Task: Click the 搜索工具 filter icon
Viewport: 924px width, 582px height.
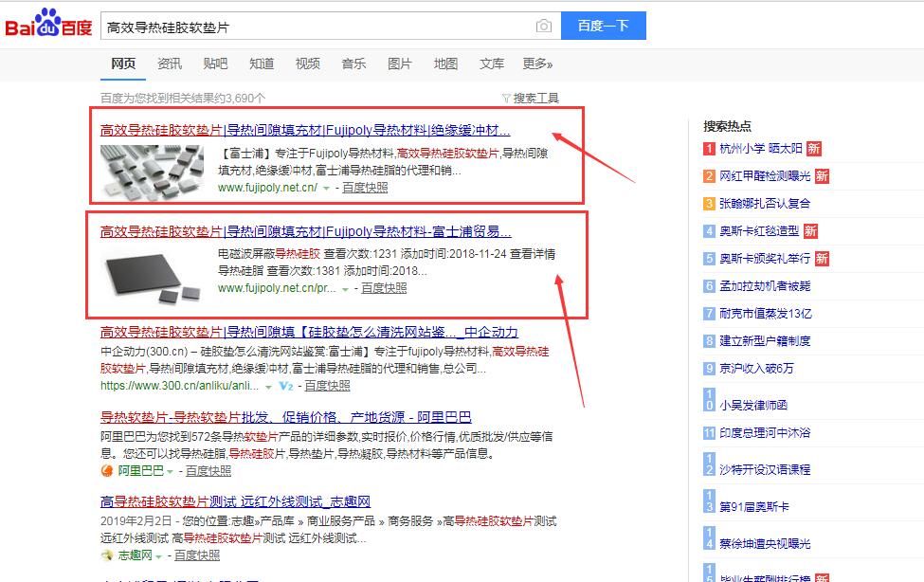Action: tap(507, 98)
